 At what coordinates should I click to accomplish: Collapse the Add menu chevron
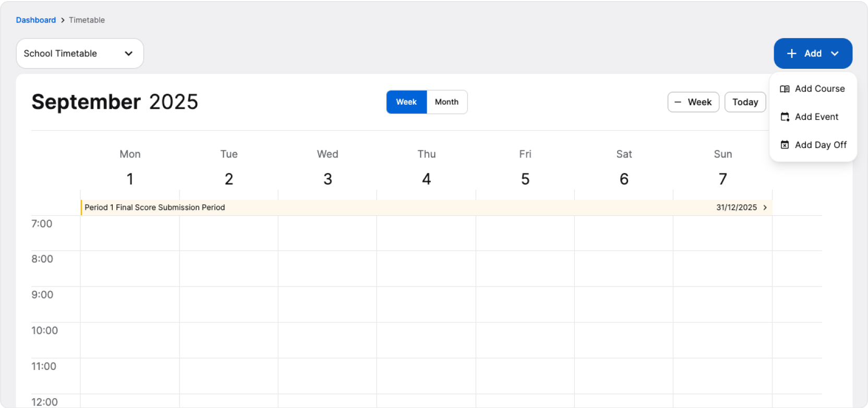pyautogui.click(x=835, y=54)
